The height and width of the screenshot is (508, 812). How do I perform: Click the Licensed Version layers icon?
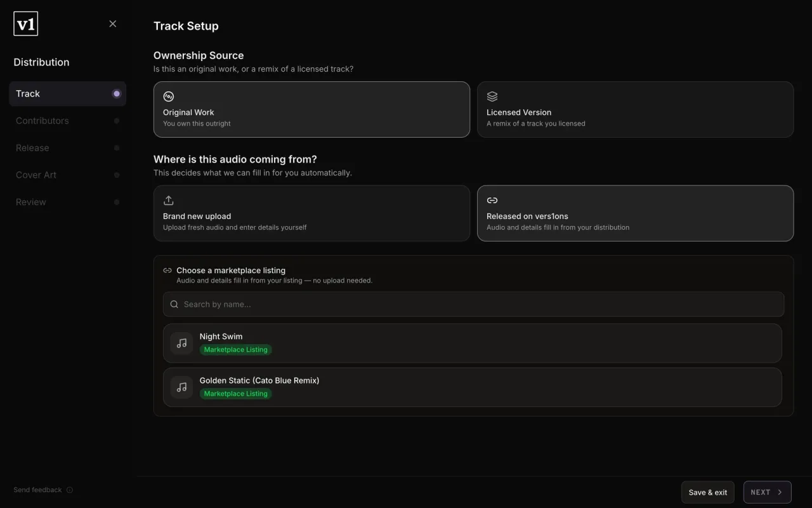(x=492, y=97)
